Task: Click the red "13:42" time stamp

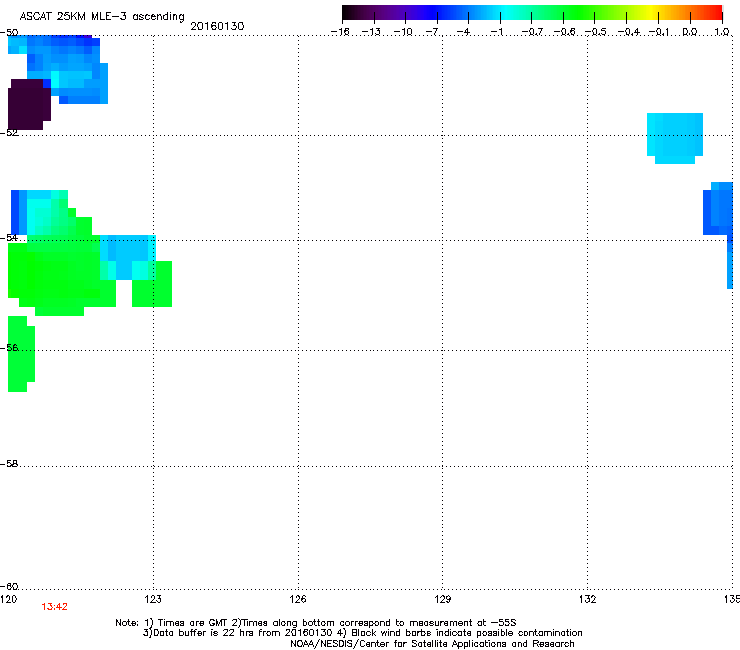Action: coord(54,607)
